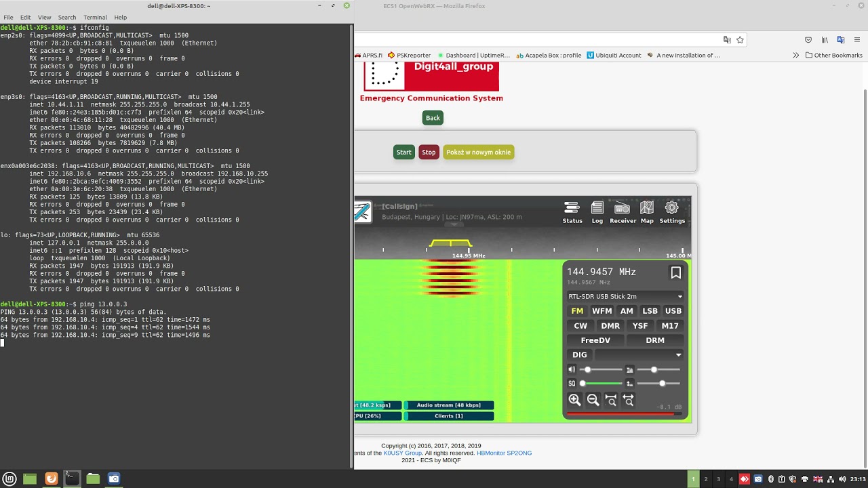This screenshot has height=488, width=868.
Task: Open the OpenWebRX Log panel
Action: tap(597, 212)
